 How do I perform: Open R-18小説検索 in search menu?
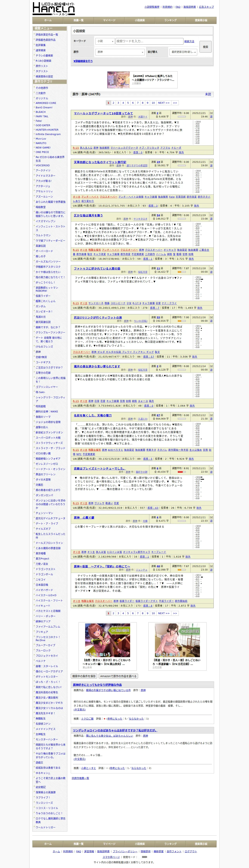click(x=43, y=61)
